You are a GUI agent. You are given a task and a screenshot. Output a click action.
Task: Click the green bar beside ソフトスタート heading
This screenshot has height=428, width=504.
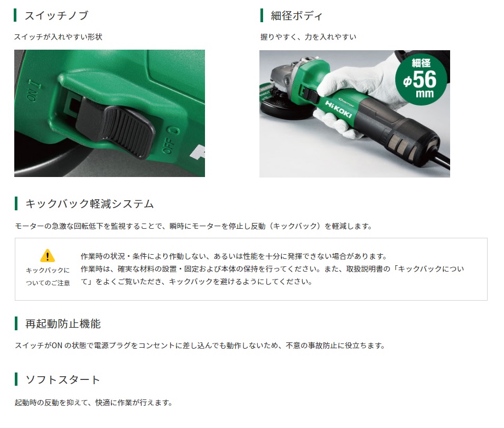[16, 379]
